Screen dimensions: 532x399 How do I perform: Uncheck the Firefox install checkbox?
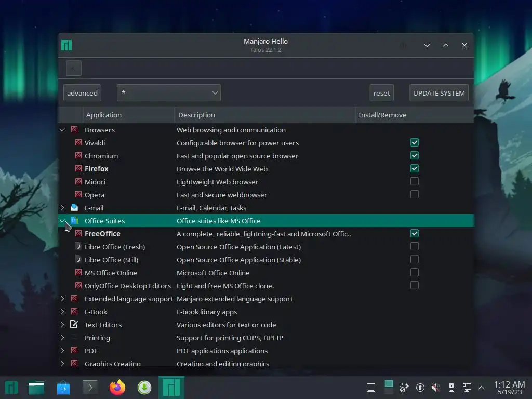pyautogui.click(x=414, y=169)
